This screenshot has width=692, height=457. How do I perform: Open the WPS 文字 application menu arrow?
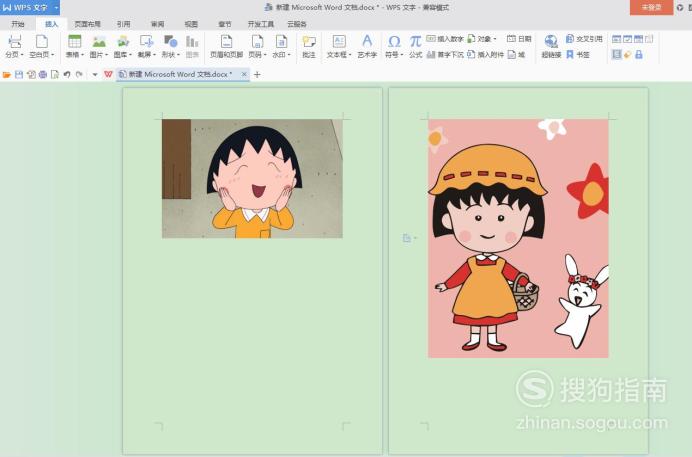tap(56, 7)
